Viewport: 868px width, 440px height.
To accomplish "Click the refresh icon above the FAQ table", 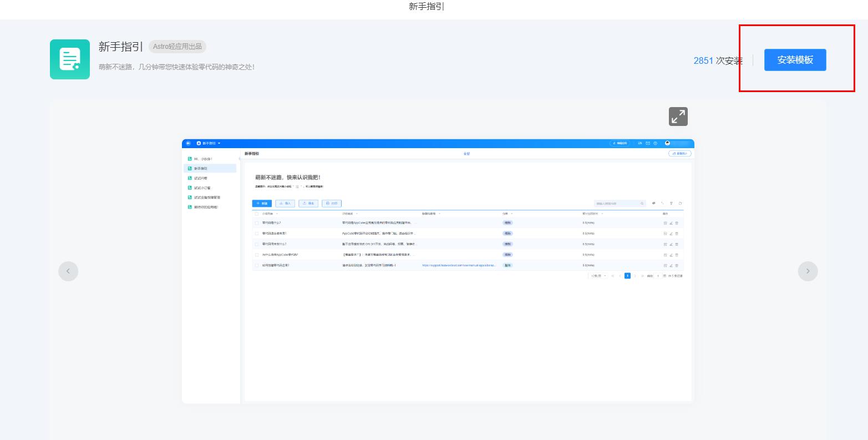I will [680, 203].
